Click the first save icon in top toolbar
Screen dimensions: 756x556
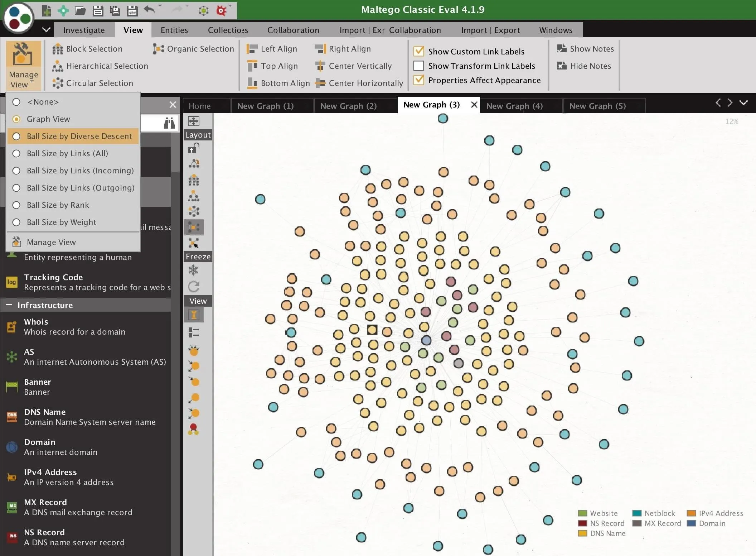pyautogui.click(x=97, y=10)
